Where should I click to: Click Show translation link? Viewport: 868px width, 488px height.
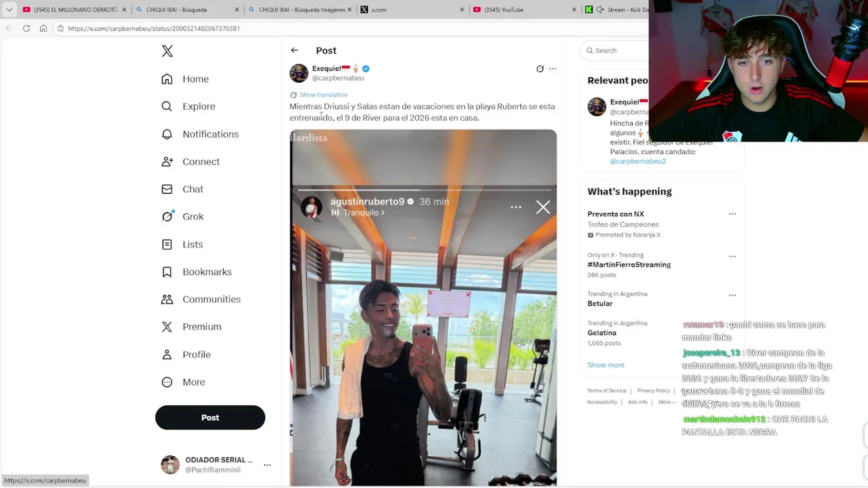coord(323,95)
